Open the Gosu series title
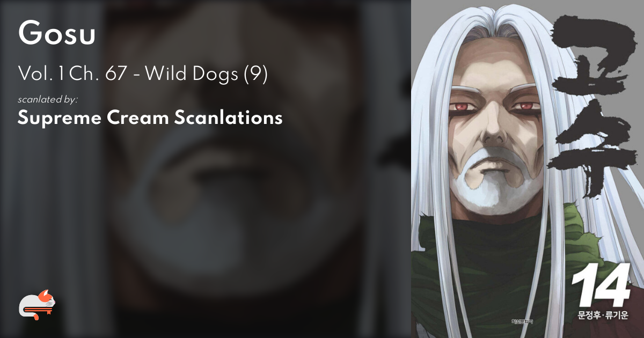Viewport: 644px width, 338px height. tap(56, 35)
